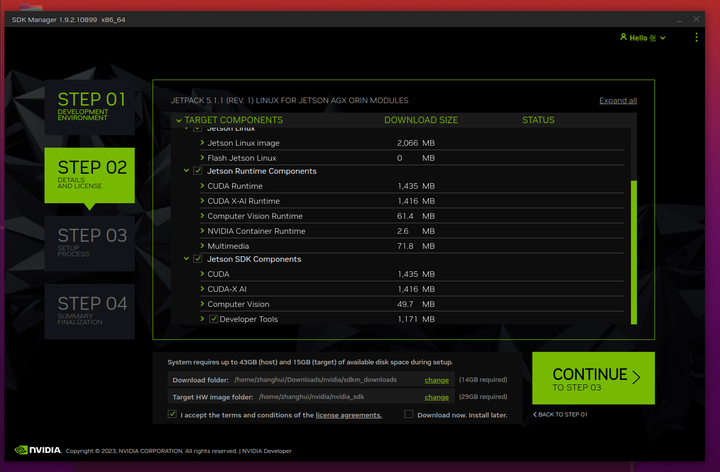Collapse the TARGET COMPONENTS section
This screenshot has width=720, height=472.
coord(179,120)
